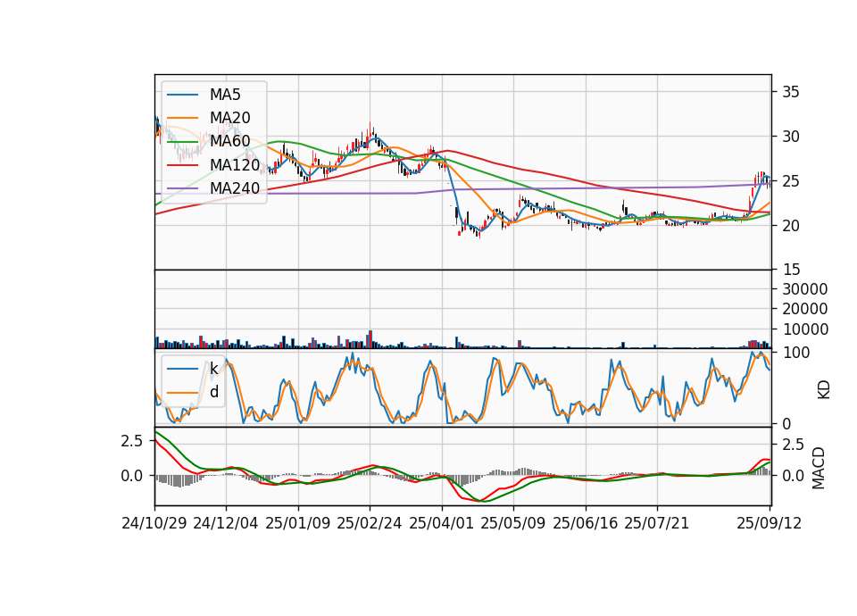The width and height of the screenshot is (857, 616).
Task: Click the left 0.0 MACD axis label
Action: click(132, 476)
